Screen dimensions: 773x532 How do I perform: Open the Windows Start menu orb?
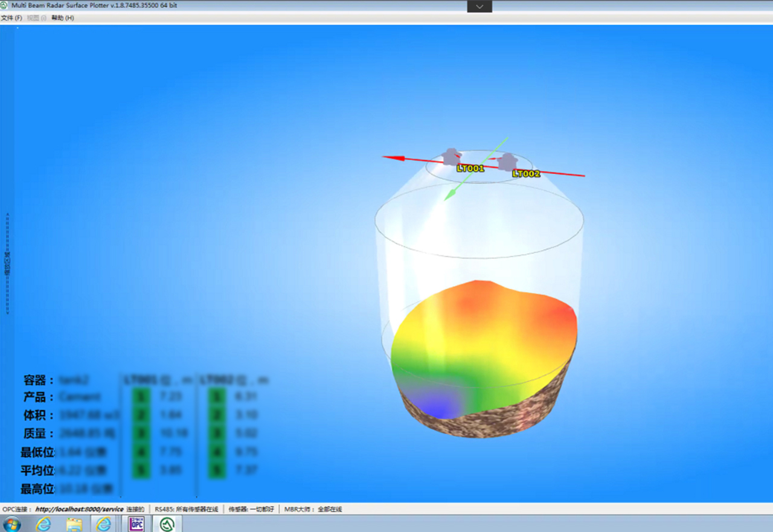pos(11,524)
